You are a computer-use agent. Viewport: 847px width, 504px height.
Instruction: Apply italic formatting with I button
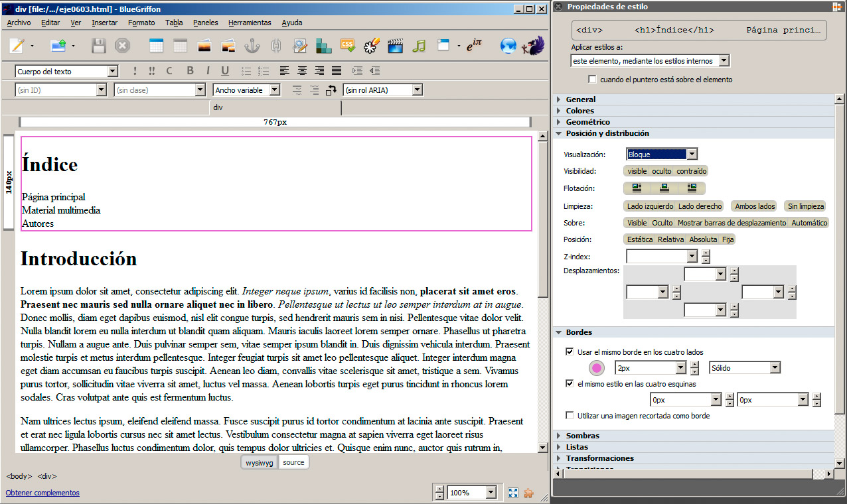208,71
